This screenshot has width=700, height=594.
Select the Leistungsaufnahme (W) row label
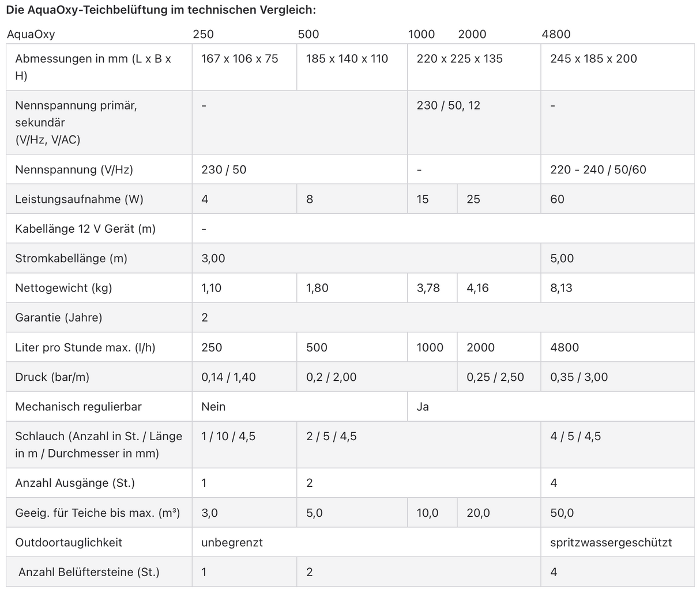(79, 199)
